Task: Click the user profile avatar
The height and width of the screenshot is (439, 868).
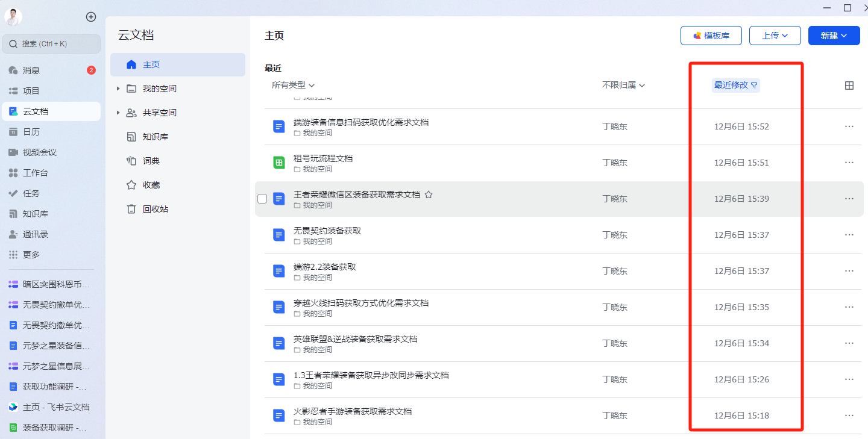Action: tap(13, 17)
